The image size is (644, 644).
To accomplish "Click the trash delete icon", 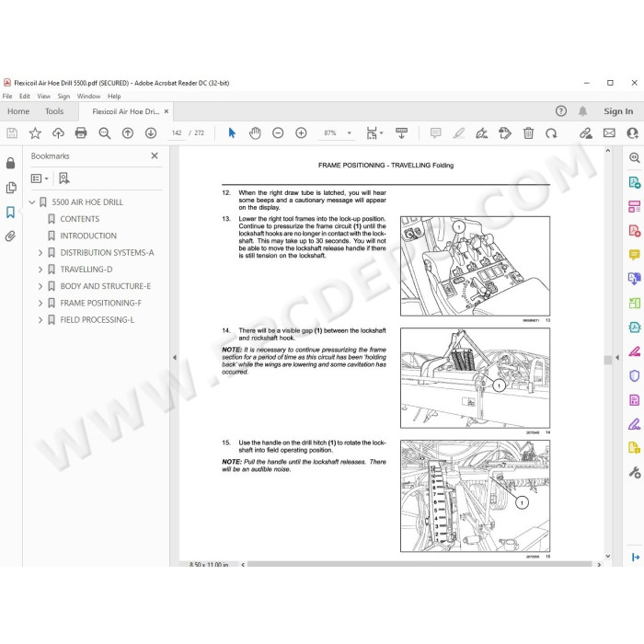I will pos(528,133).
